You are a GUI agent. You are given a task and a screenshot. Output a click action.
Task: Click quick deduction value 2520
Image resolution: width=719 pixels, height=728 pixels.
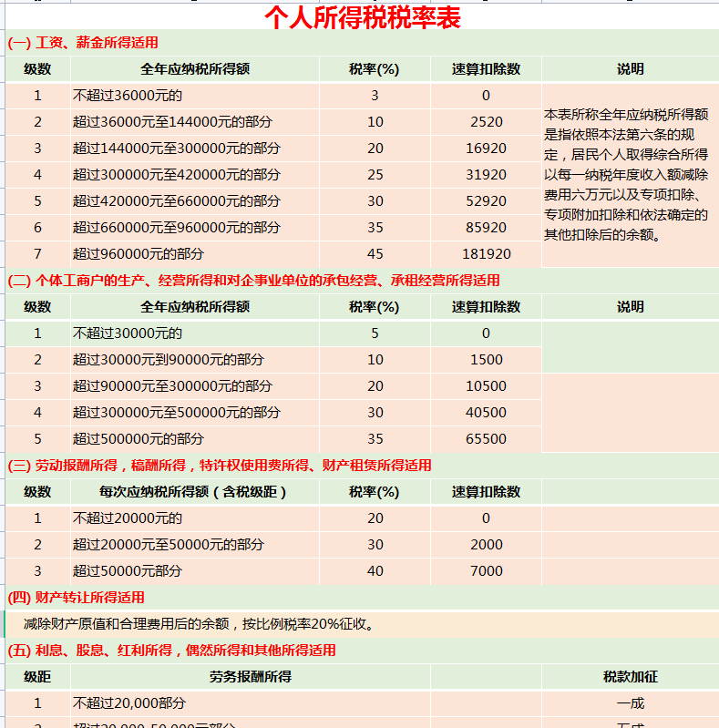coord(486,122)
